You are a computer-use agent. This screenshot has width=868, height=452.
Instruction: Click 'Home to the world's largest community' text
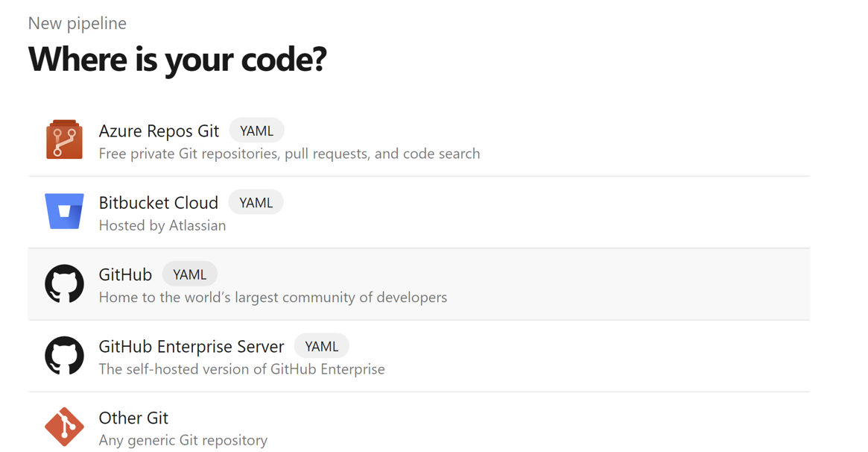coord(273,298)
